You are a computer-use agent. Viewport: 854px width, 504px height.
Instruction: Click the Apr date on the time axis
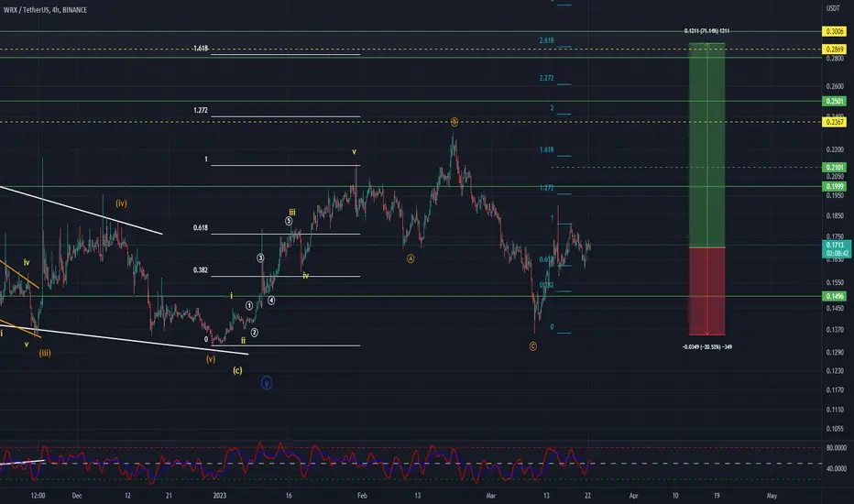point(633,495)
